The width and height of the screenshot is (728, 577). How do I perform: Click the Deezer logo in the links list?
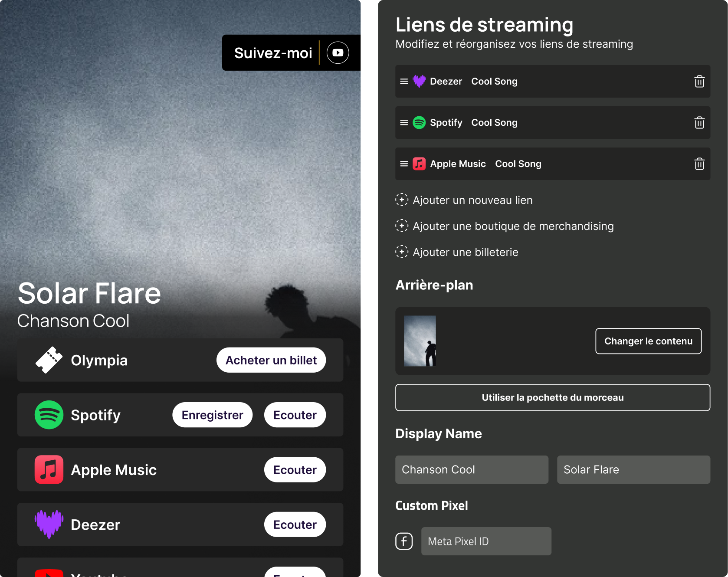pos(419,81)
